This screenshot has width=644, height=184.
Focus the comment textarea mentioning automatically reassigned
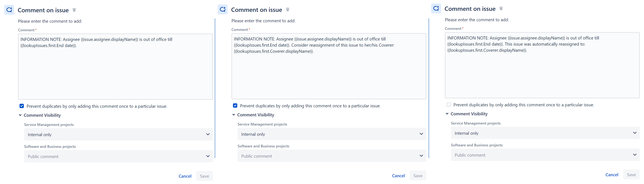[x=542, y=65]
